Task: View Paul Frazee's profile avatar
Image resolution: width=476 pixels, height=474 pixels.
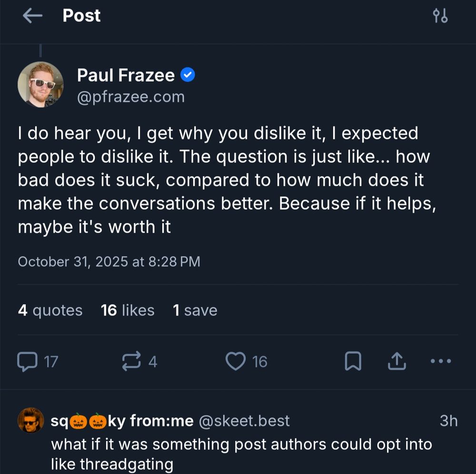Action: pos(40,84)
